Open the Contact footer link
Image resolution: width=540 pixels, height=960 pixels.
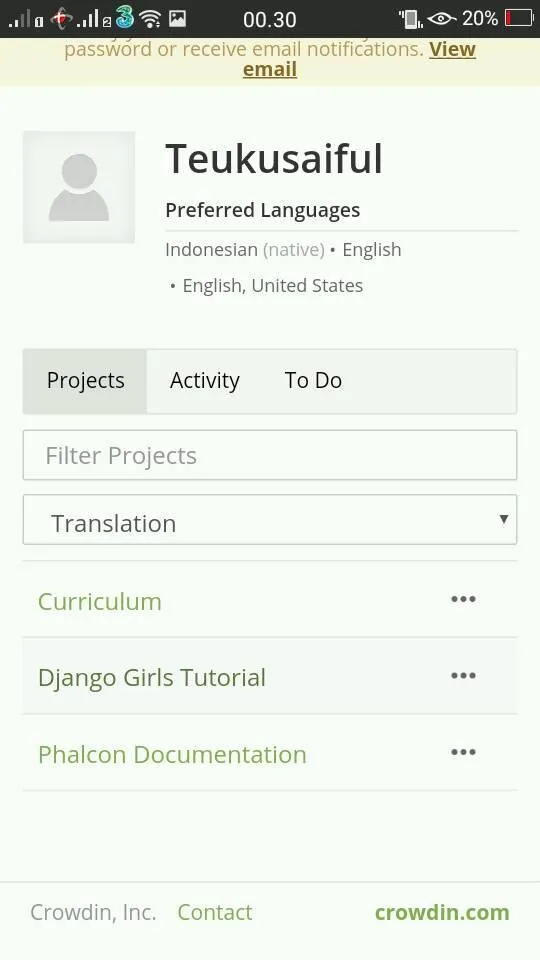coord(215,912)
